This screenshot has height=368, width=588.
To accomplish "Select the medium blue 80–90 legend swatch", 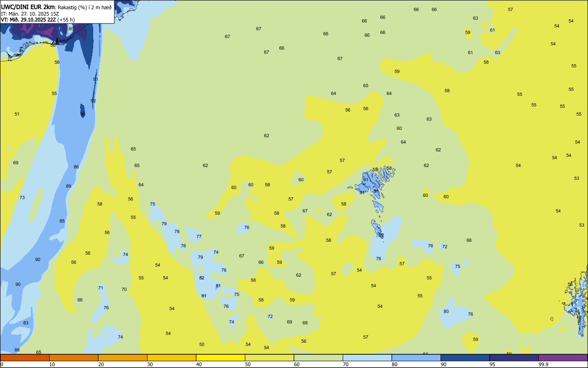I will click(x=416, y=357).
